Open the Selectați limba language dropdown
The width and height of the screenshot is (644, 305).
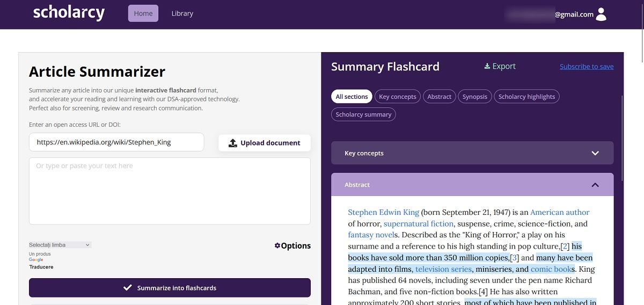point(60,245)
